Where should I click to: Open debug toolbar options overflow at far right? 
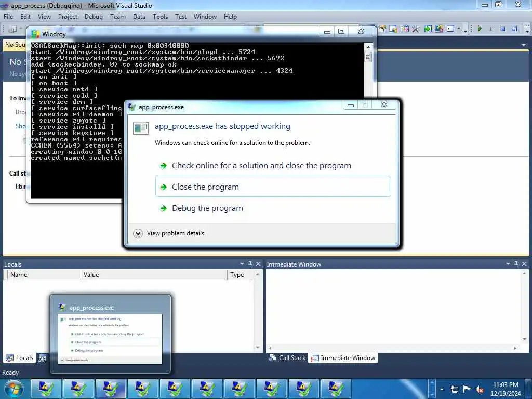pos(527,29)
